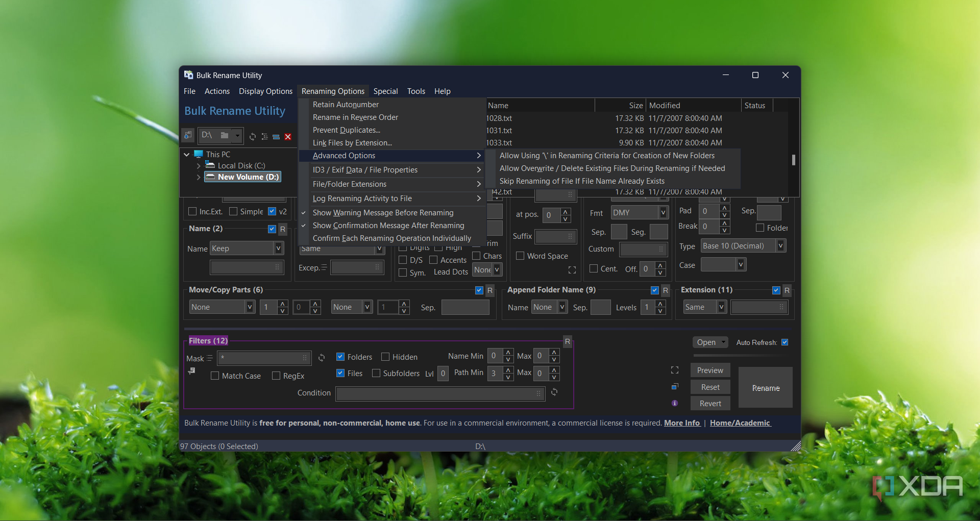Enable the Simple checkbox
Screen dimensions: 980x521
pos(233,211)
